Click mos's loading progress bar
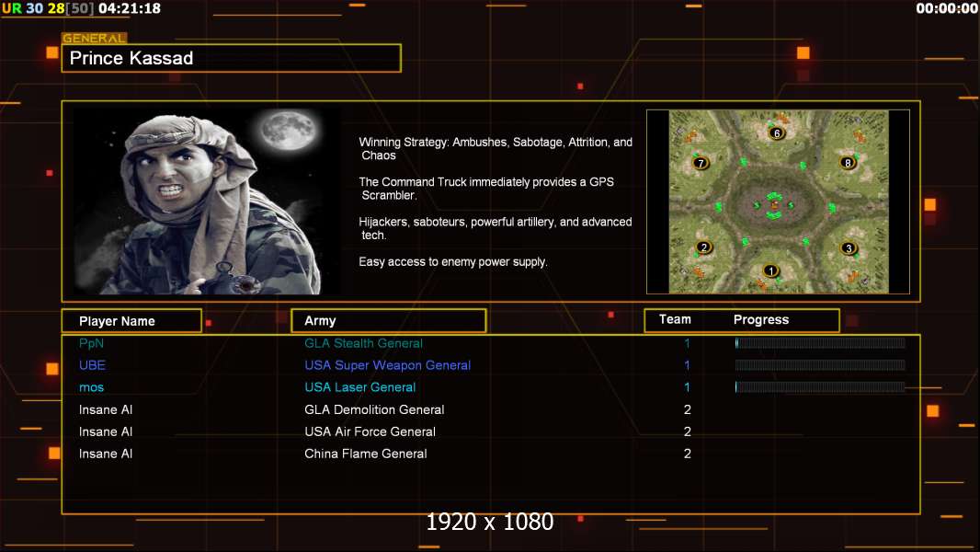The height and width of the screenshot is (552, 980). point(820,387)
